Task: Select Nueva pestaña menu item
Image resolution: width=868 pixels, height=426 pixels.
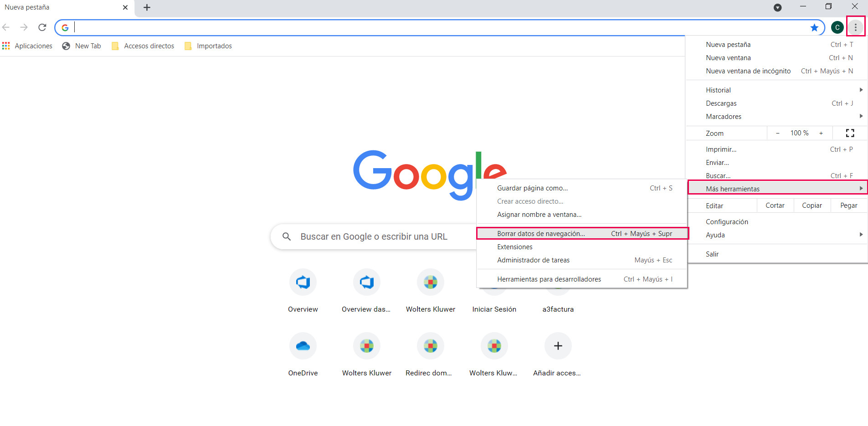Action: (777, 45)
